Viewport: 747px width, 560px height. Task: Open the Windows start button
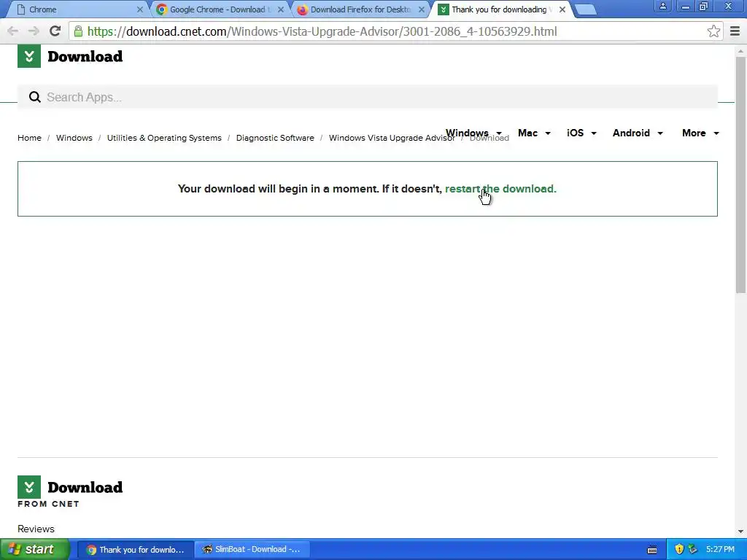(34, 550)
